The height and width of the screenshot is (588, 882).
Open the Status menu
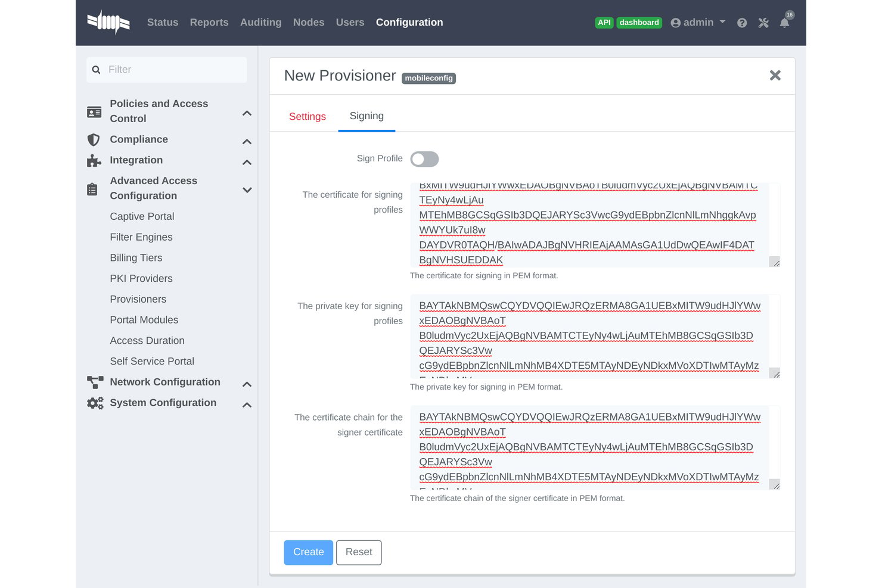click(163, 23)
